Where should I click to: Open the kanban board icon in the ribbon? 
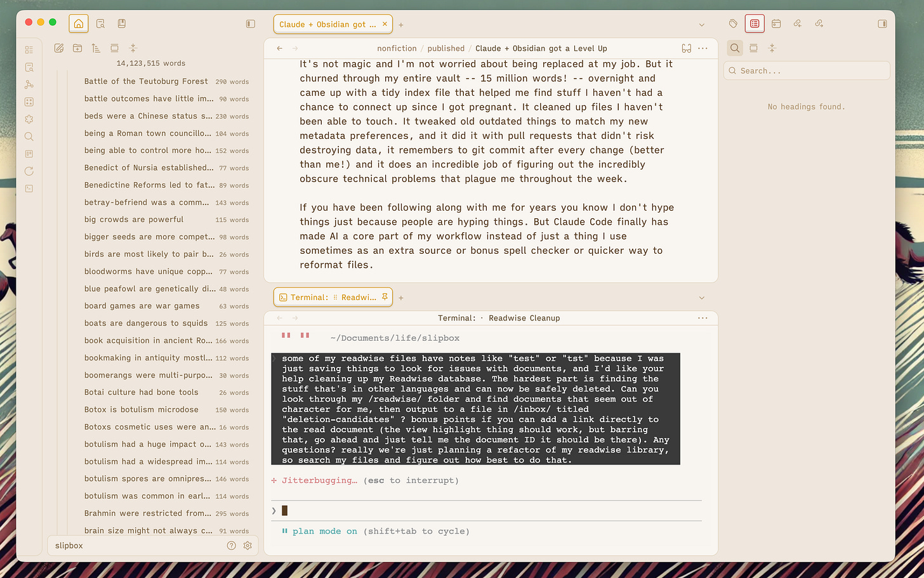coord(29,154)
